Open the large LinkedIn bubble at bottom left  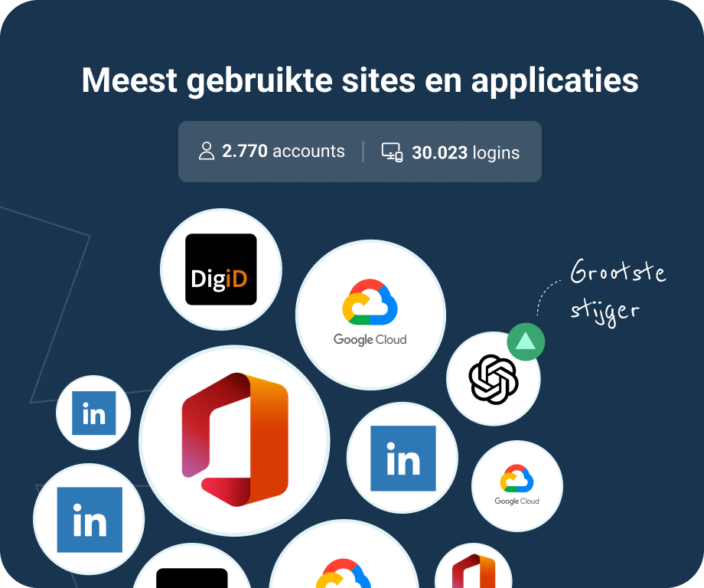pos(89,519)
